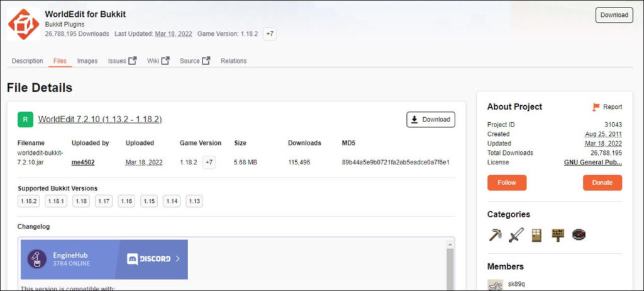This screenshot has height=291, width=644.
Task: Click the EngineHub logo in Discord banner
Action: pyautogui.click(x=37, y=259)
